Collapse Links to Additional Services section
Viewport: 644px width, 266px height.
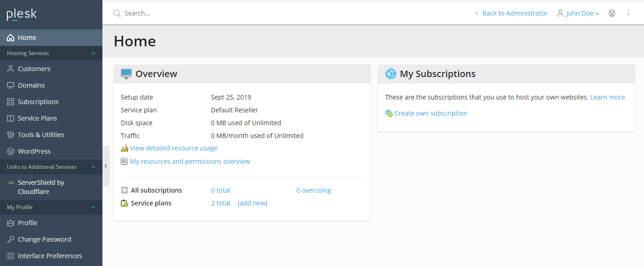click(x=93, y=167)
